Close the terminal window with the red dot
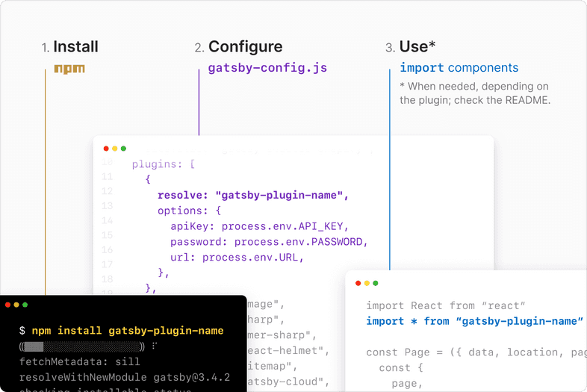The height and width of the screenshot is (392, 587). pos(7,305)
